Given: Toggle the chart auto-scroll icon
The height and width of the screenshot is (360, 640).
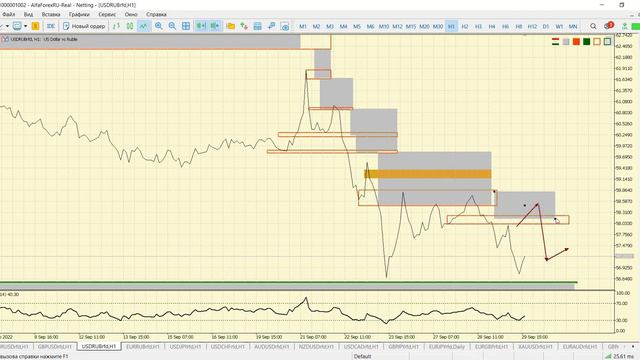Looking at the screenshot, I should [x=201, y=26].
